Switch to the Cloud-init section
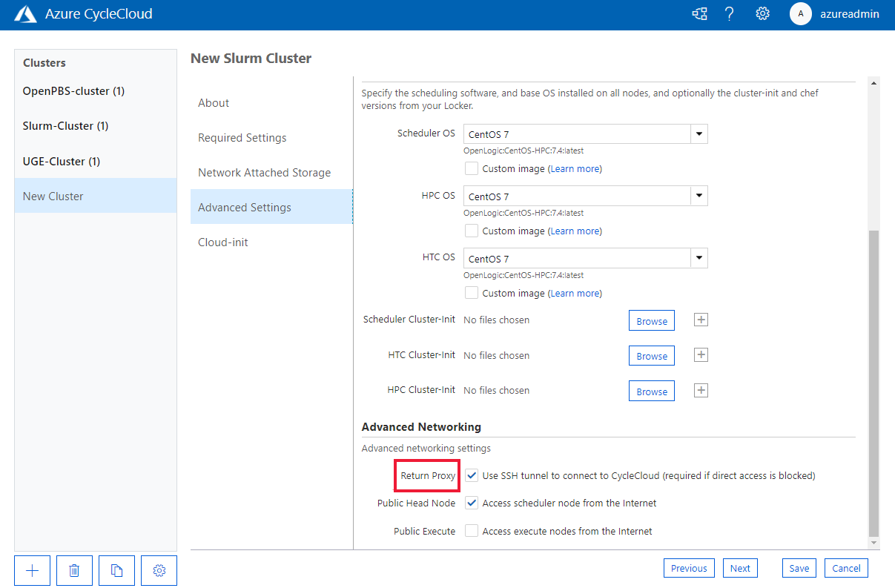Image resolution: width=895 pixels, height=588 pixels. (222, 242)
